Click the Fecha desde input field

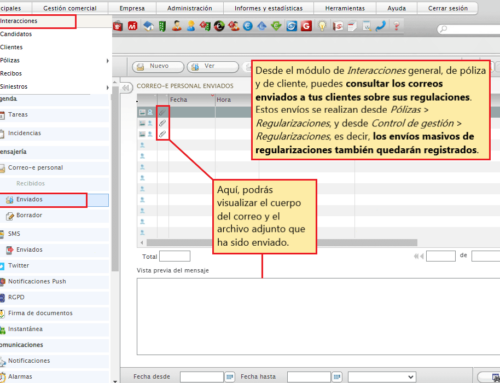pyautogui.click(x=202, y=377)
